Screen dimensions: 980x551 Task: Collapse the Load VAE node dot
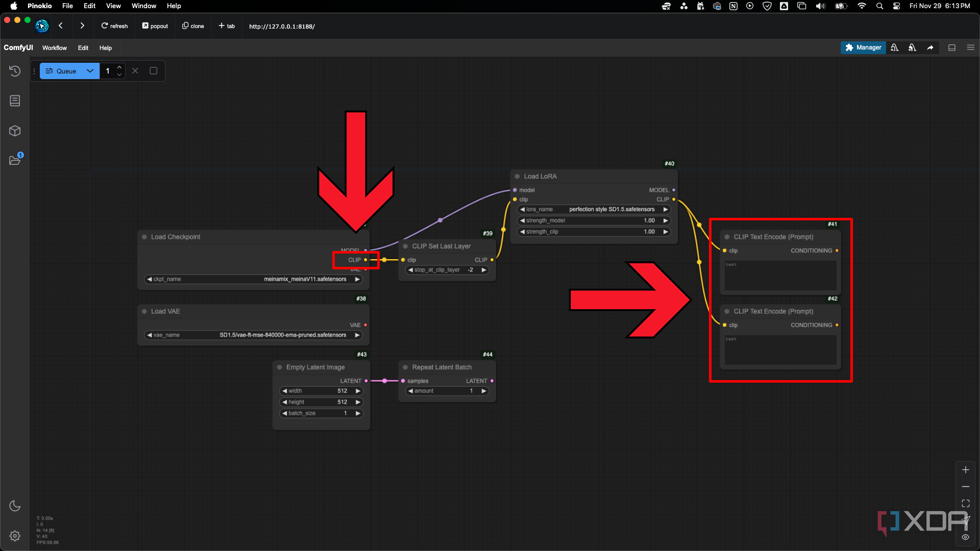click(x=144, y=312)
